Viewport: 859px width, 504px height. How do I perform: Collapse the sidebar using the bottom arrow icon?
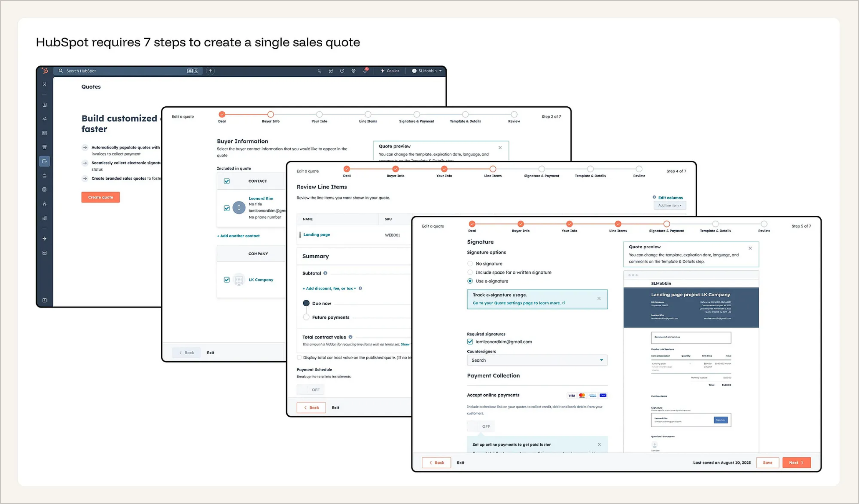tap(44, 300)
